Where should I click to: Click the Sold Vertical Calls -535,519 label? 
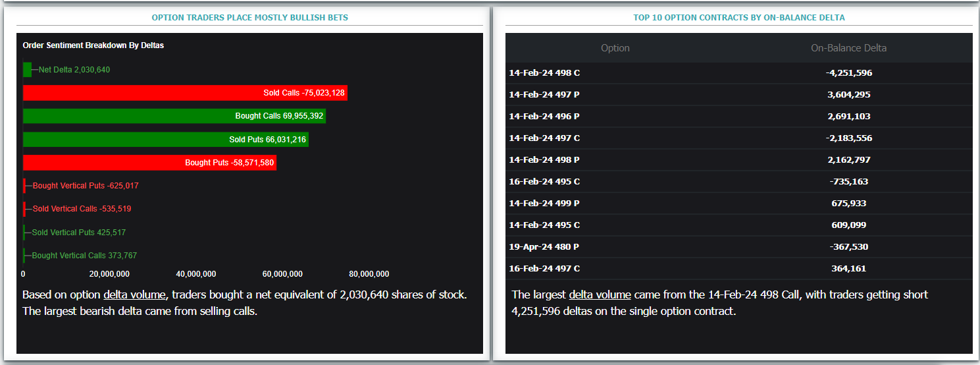82,209
